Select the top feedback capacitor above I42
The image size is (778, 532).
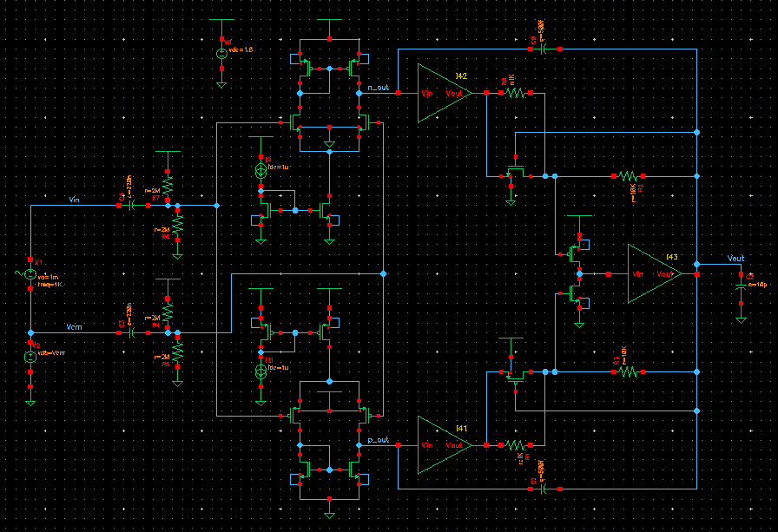544,49
